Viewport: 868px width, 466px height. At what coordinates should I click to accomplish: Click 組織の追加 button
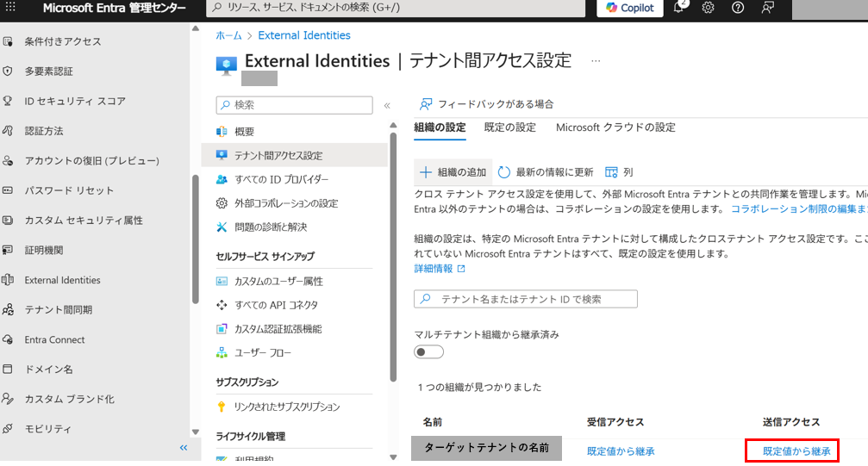pyautogui.click(x=453, y=172)
